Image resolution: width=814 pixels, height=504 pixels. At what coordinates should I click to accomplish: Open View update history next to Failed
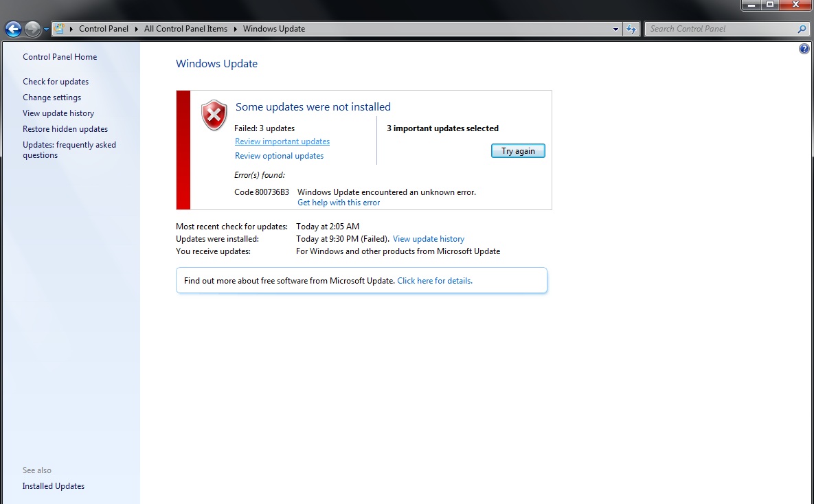tap(428, 239)
